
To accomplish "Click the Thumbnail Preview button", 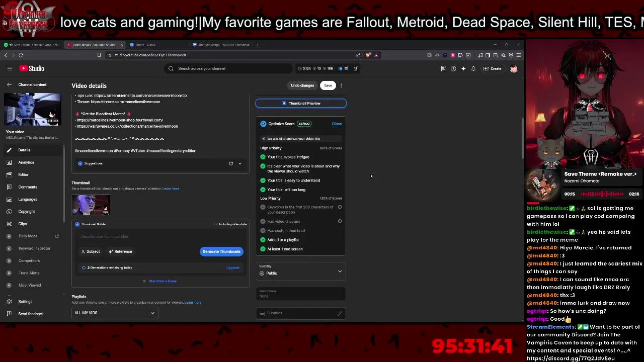I will [301, 103].
